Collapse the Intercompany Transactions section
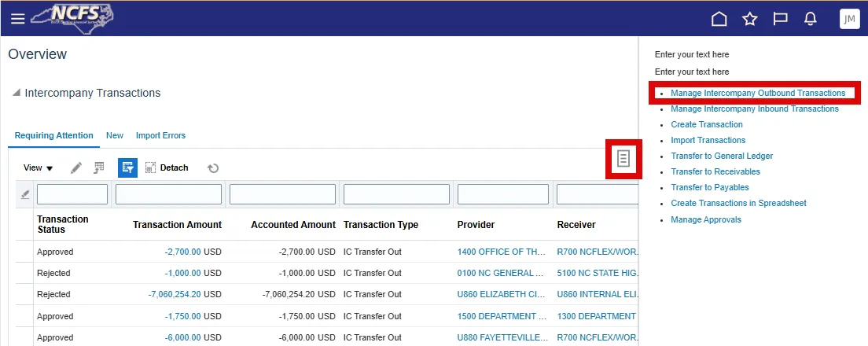Image resolution: width=868 pixels, height=346 pixels. click(17, 93)
